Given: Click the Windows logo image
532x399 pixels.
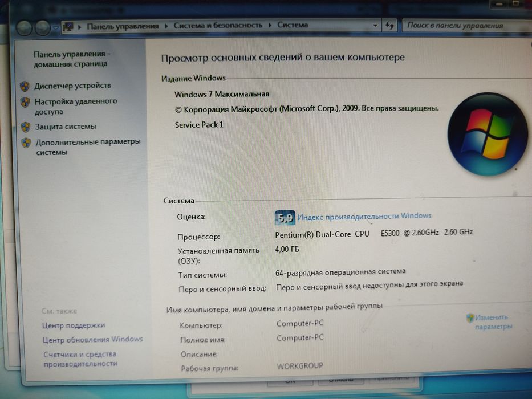Looking at the screenshot, I should [488, 134].
